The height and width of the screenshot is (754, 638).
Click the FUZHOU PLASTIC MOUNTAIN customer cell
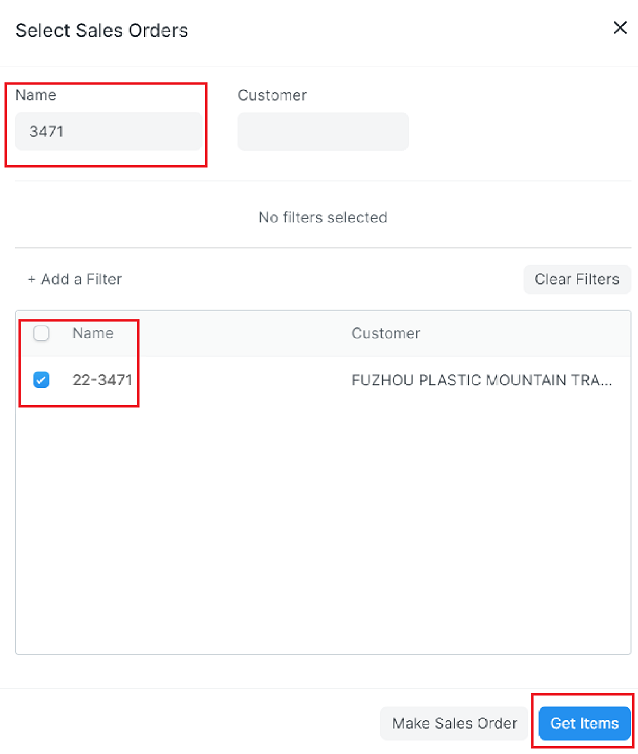(480, 380)
